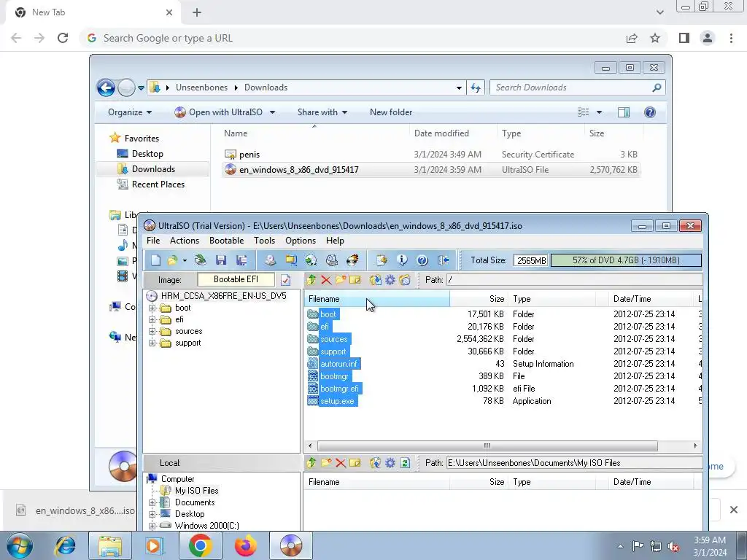Open the Actions menu in UltraISO
Image resolution: width=747 pixels, height=560 pixels.
tap(185, 241)
